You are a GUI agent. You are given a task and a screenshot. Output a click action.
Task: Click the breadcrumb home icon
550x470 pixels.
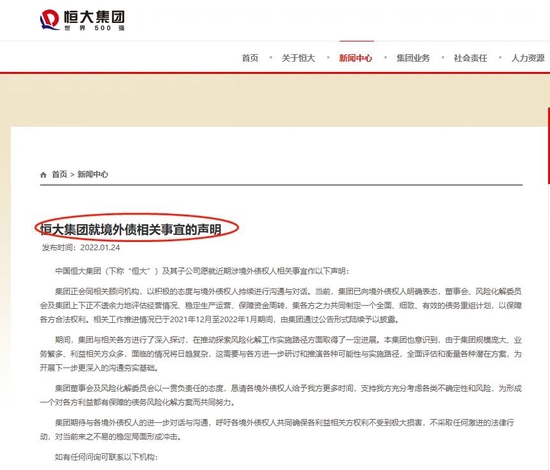(x=43, y=175)
